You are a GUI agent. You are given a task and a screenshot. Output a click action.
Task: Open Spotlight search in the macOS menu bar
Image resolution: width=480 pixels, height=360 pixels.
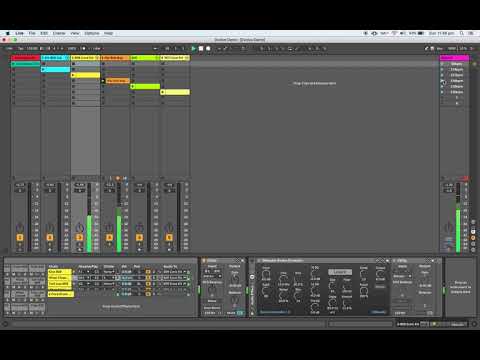coord(462,33)
